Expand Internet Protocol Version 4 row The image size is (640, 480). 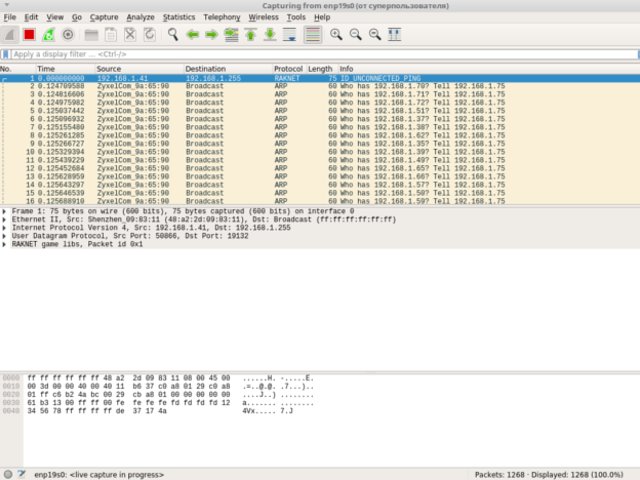pos(4,228)
